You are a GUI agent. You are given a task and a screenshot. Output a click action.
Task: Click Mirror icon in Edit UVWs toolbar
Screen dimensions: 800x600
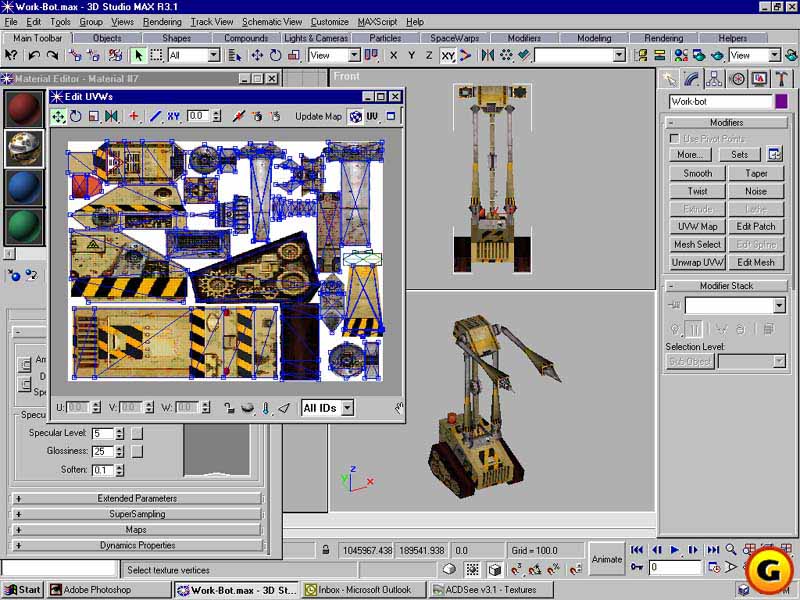[111, 116]
